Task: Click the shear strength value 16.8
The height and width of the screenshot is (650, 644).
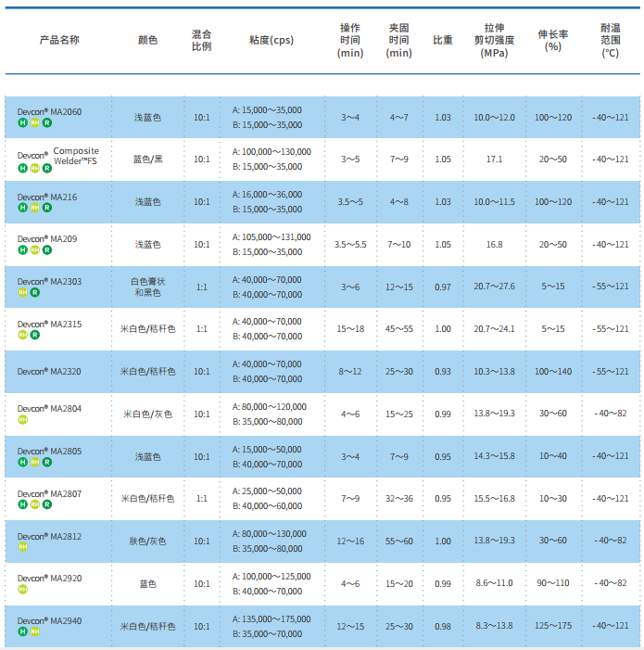Action: point(495,245)
